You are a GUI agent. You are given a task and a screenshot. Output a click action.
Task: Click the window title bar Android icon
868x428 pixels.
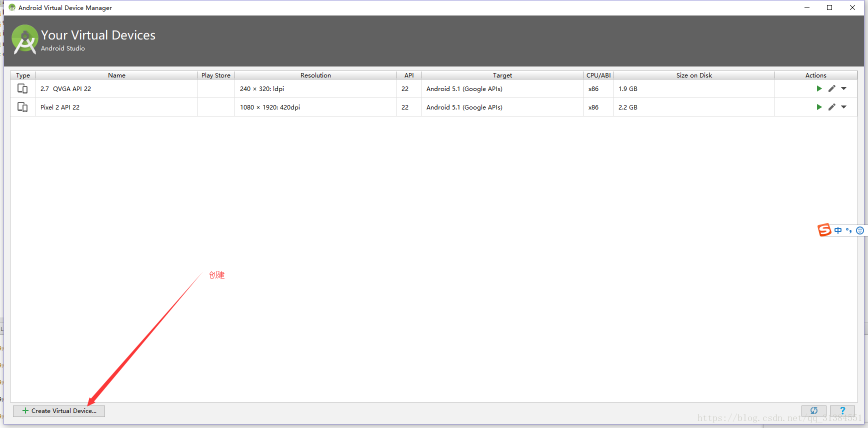(12, 7)
